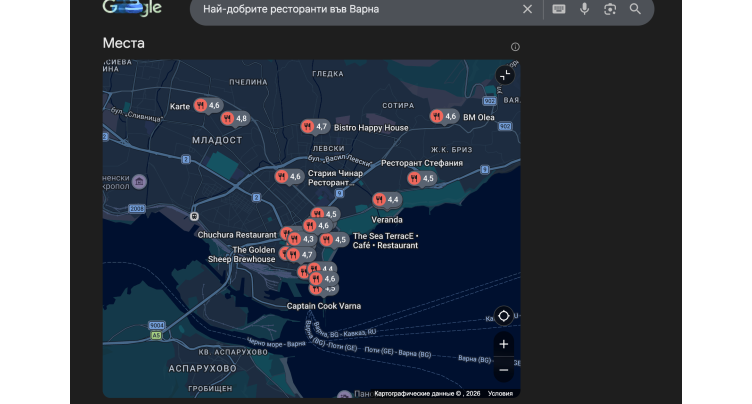
Task: Select The Sea TerracE pin rated 4,5
Action: pyautogui.click(x=334, y=239)
